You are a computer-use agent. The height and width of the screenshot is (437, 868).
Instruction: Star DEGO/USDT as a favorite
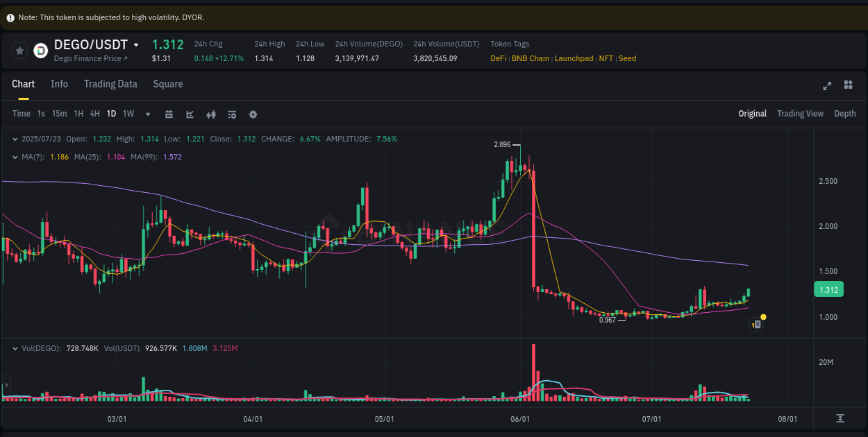pos(19,50)
